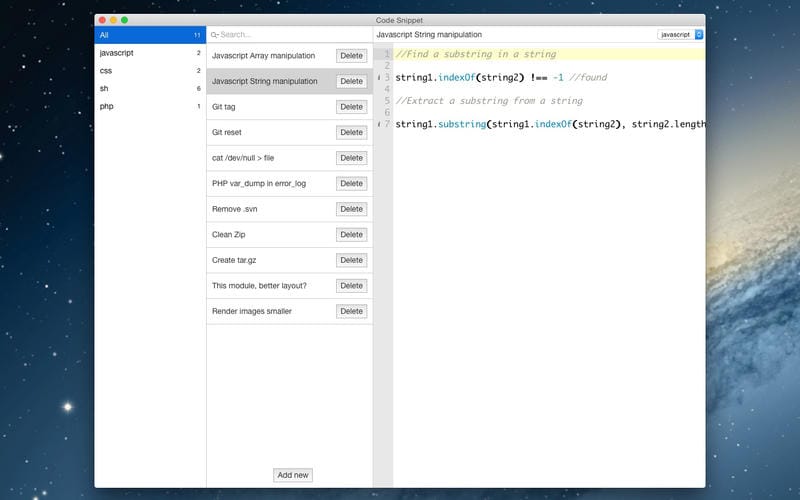Delete Javascript String manipulation snippet

click(x=352, y=81)
